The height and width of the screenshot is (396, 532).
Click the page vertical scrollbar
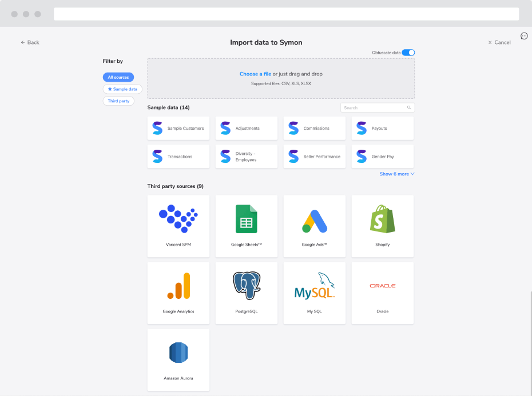point(531,343)
